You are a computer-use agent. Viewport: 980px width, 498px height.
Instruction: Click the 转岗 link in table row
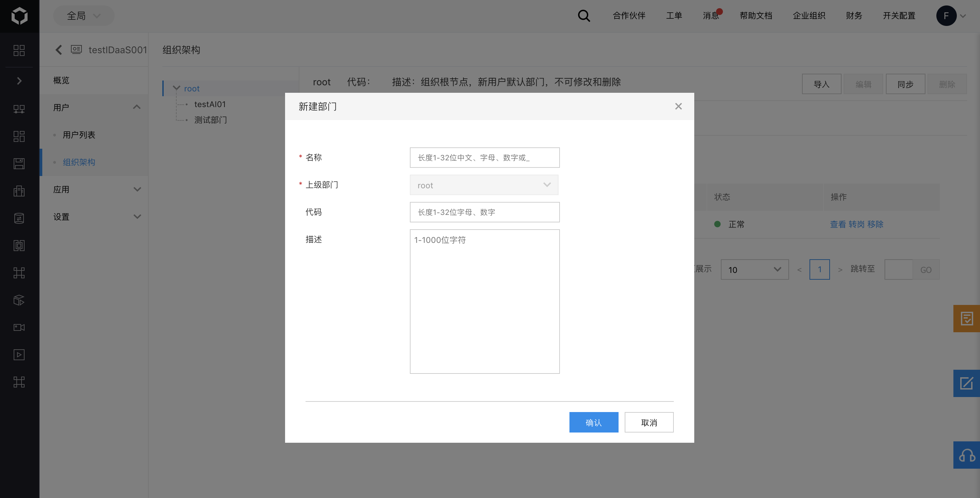point(856,224)
